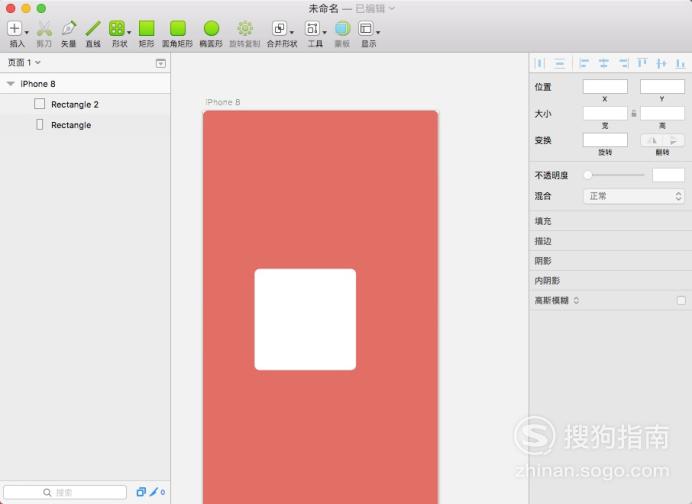
Task: Click the 工具 tools icon
Action: click(312, 28)
